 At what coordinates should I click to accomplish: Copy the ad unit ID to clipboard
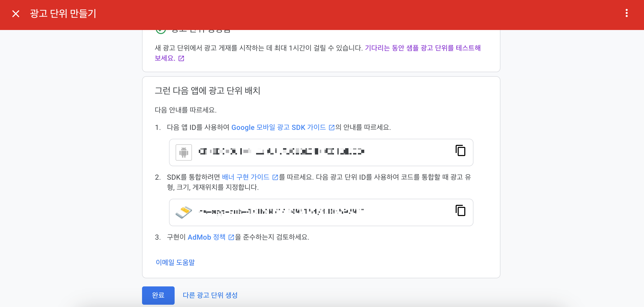[x=460, y=211]
